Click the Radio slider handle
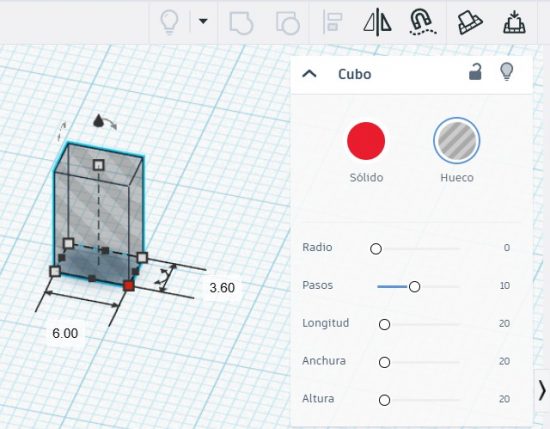The image size is (550, 429). 376,249
